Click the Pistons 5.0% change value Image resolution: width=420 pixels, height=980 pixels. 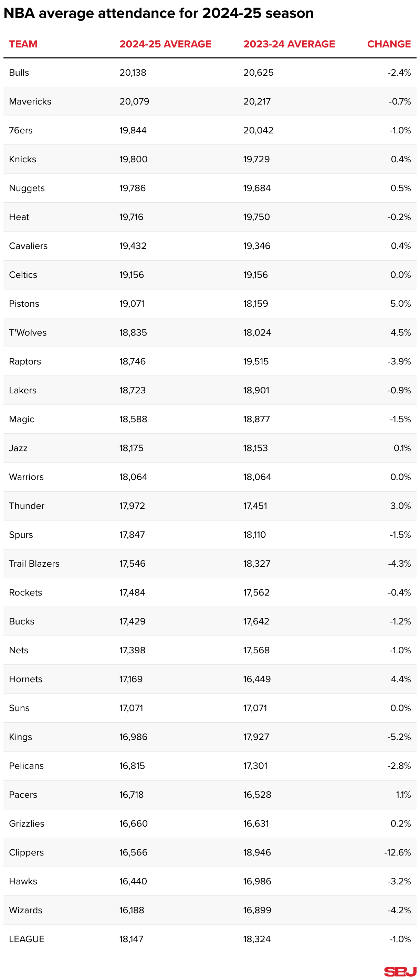click(x=400, y=304)
